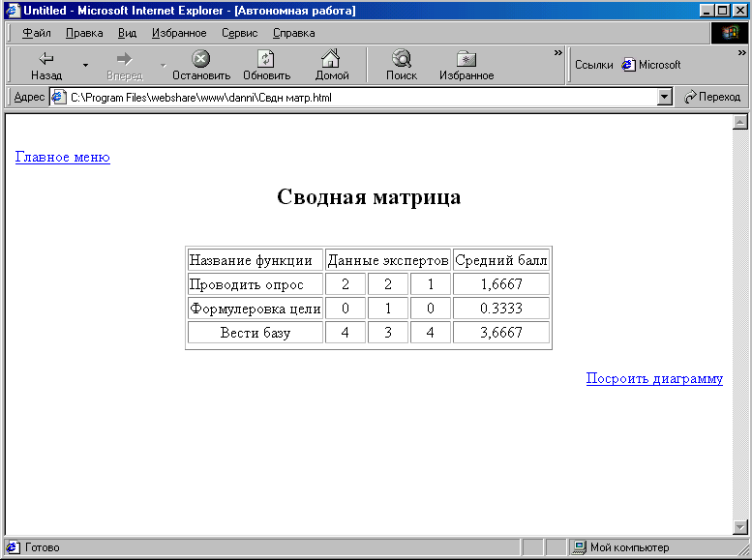Click the 0.3333 average value
The width and height of the screenshot is (752, 560).
pos(501,309)
